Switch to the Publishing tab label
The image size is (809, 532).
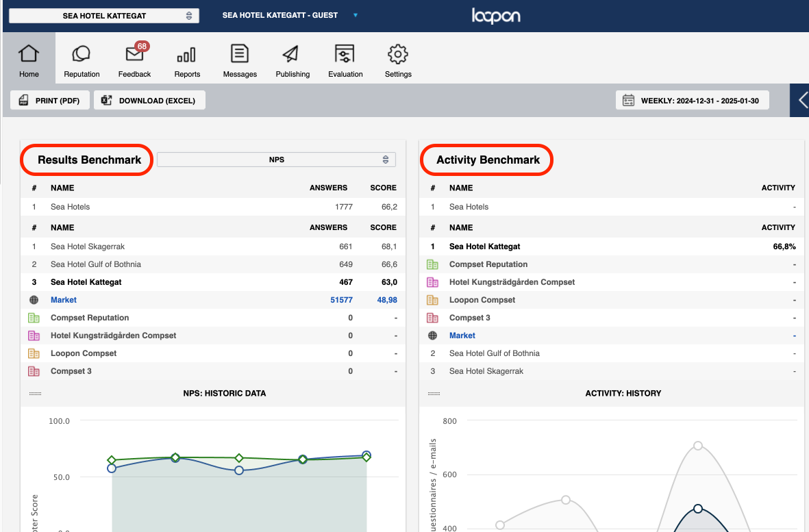tap(293, 74)
